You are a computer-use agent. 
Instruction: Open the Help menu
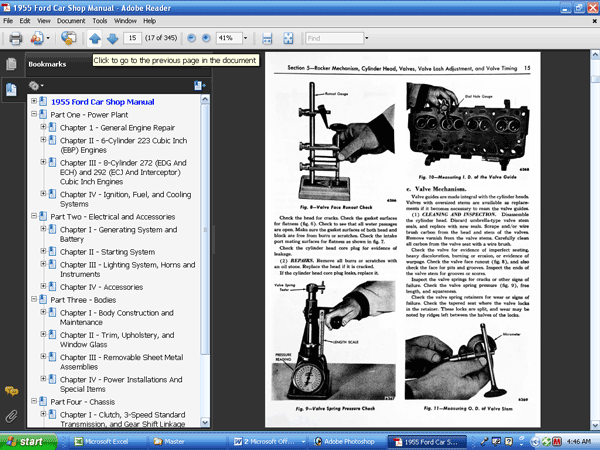click(149, 21)
